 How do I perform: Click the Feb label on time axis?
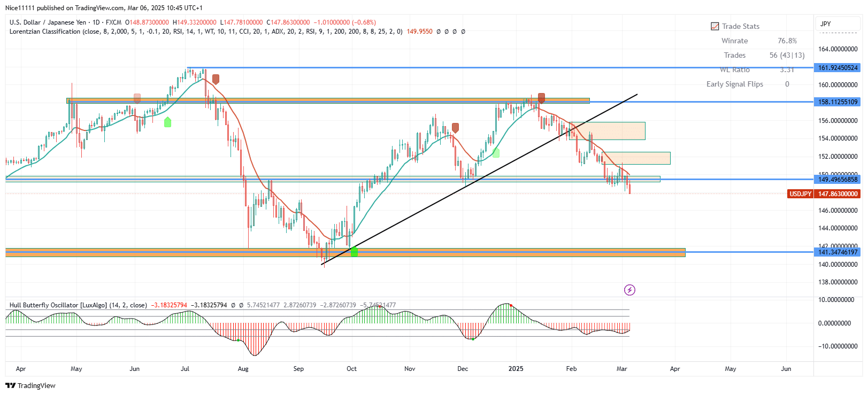pyautogui.click(x=571, y=369)
